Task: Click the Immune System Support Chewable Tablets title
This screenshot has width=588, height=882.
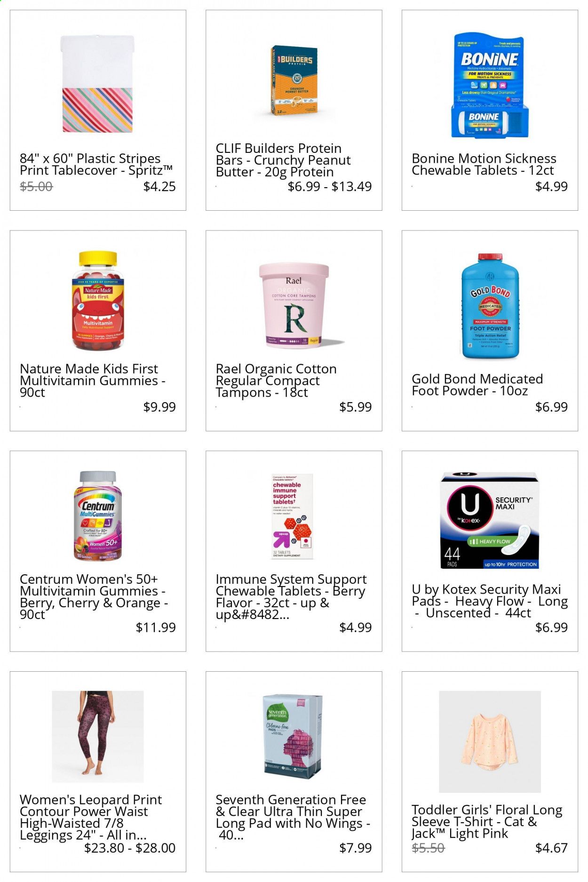Action: [x=291, y=597]
